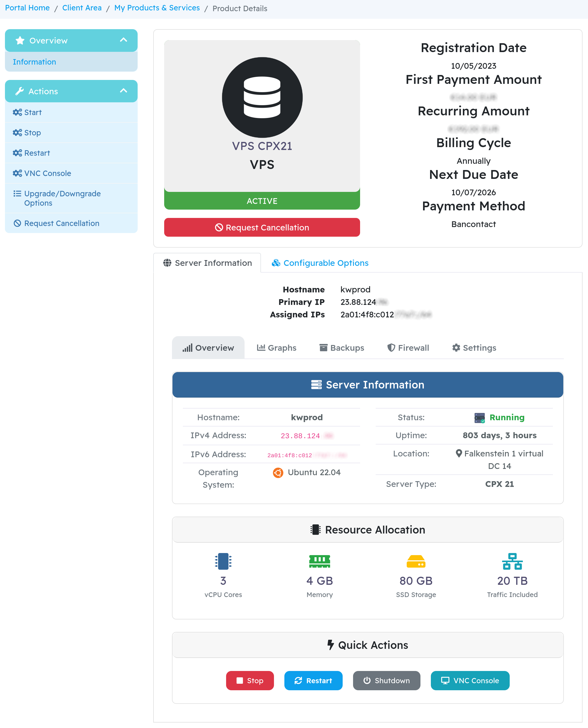Image resolution: width=588 pixels, height=728 pixels.
Task: Click the Actions wrench icon
Action: [20, 91]
